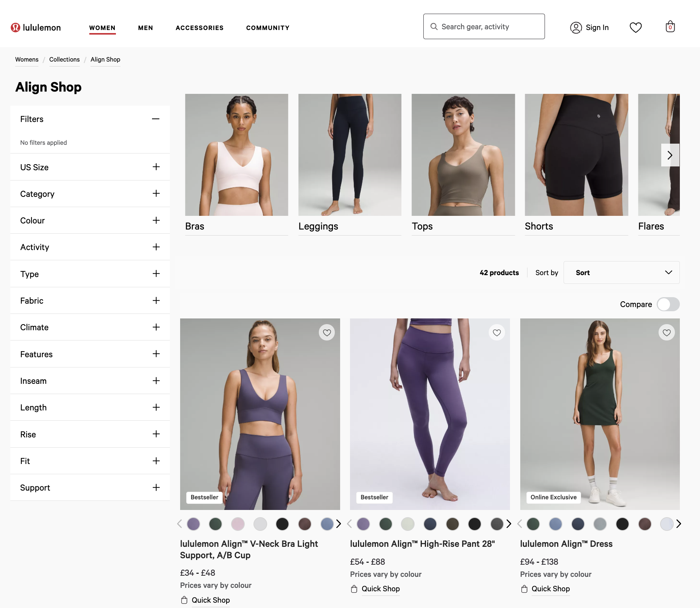Screen dimensions: 700x608
Task: Expand the Fit filter
Action: click(x=90, y=461)
